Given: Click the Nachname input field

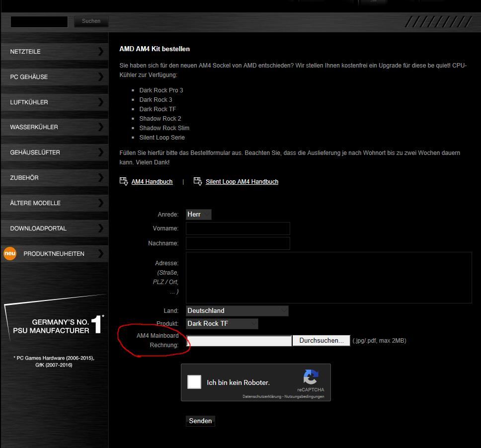Looking at the screenshot, I should click(x=238, y=243).
